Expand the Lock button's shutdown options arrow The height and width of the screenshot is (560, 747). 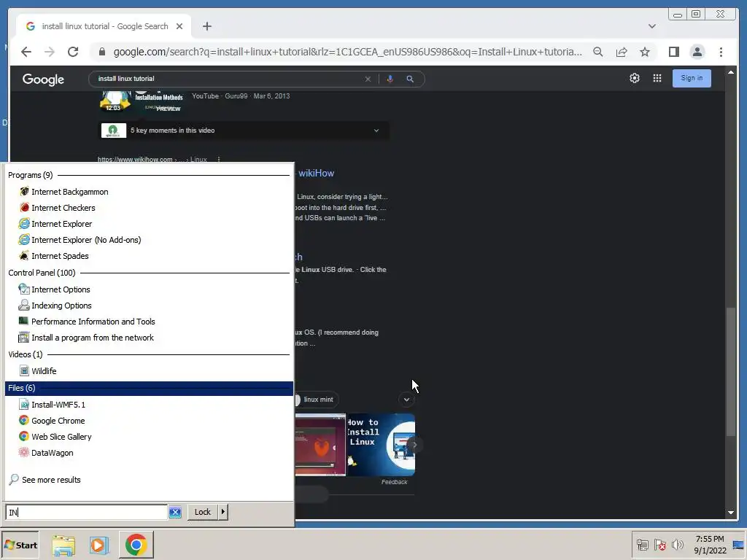pyautogui.click(x=222, y=513)
